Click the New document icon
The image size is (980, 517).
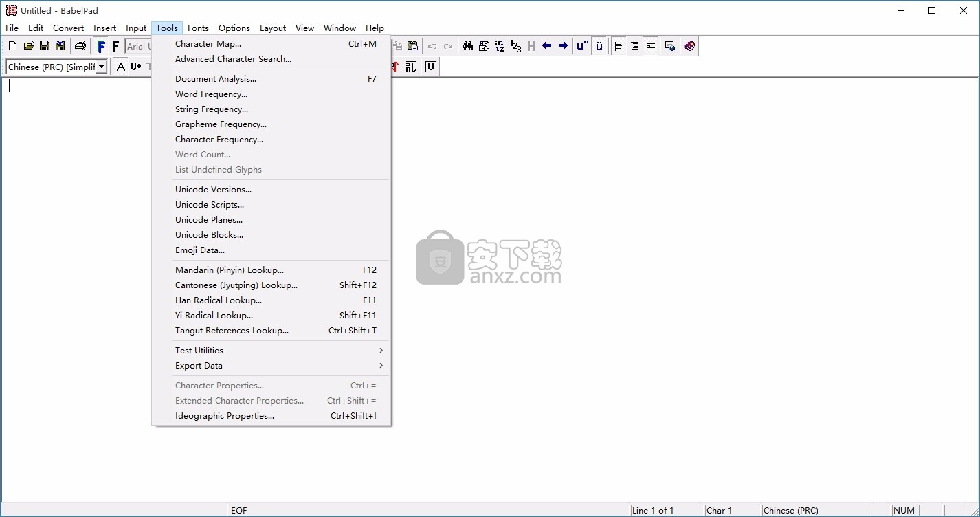pos(12,46)
